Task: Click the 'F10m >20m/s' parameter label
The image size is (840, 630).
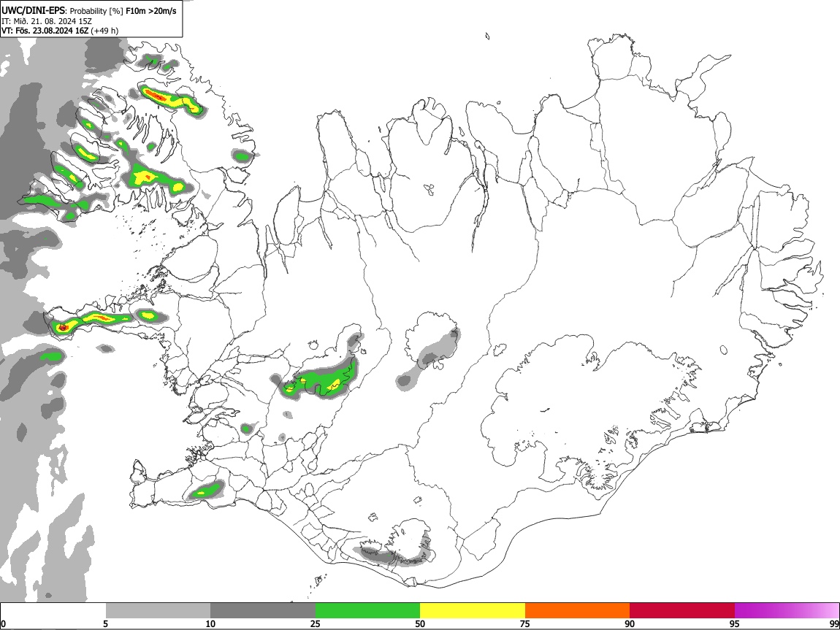Action: (150, 11)
